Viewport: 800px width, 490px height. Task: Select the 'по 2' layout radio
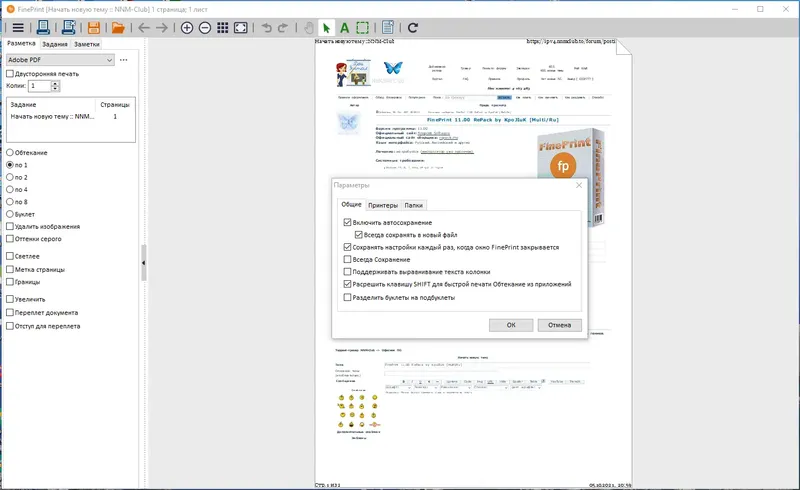10,177
